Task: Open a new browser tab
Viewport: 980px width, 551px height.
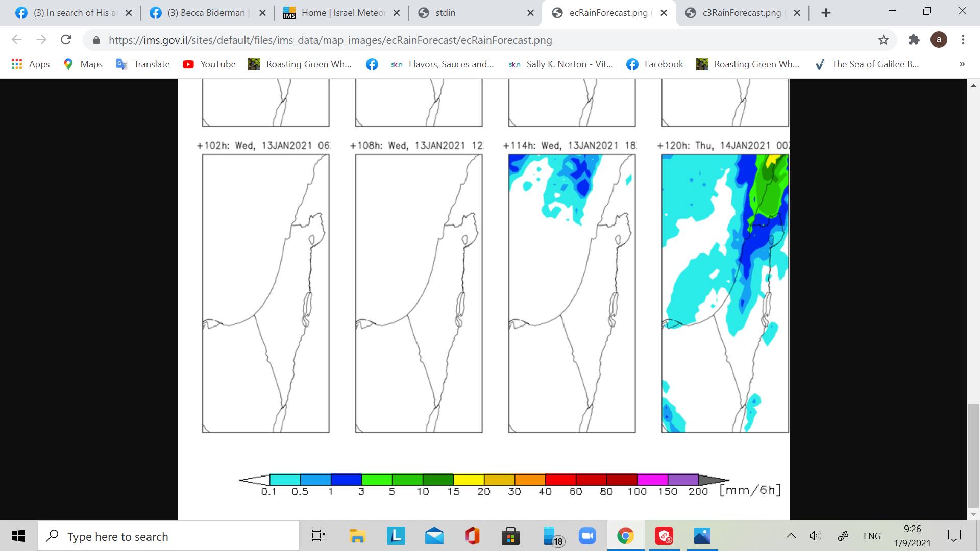Action: (x=826, y=13)
